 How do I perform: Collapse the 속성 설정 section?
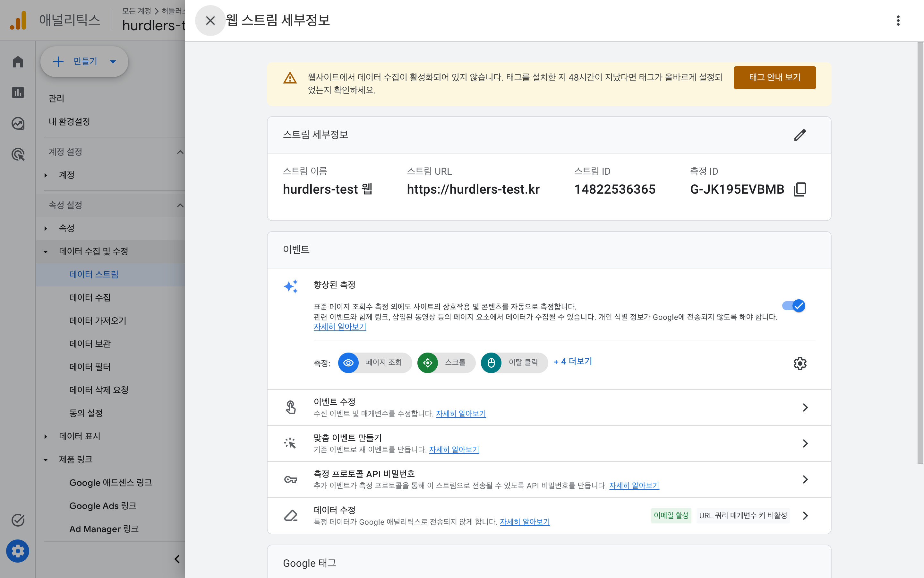pos(180,205)
